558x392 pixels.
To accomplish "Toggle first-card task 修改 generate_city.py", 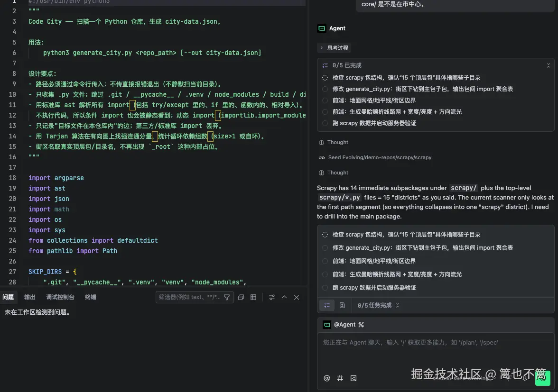I will (x=325, y=89).
